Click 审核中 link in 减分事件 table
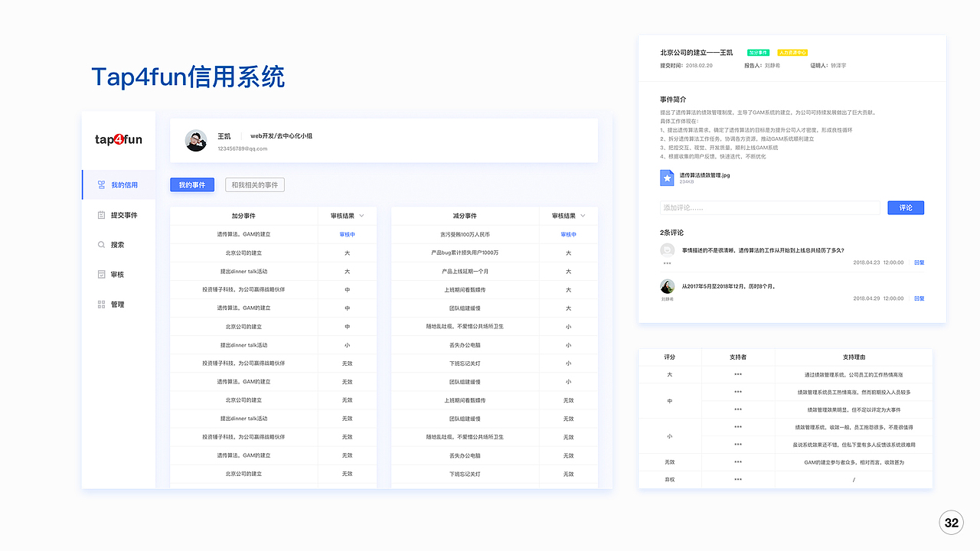Viewport: 980px width, 551px height. coord(568,235)
